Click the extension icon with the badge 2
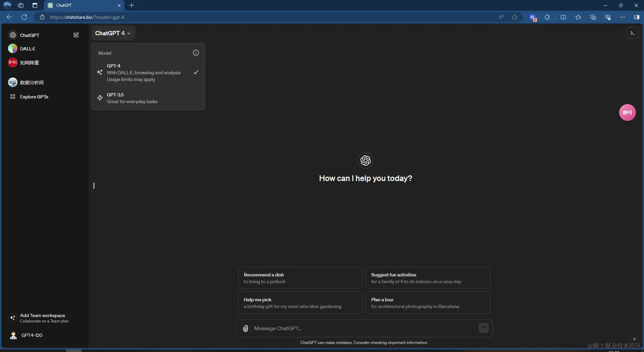Image resolution: width=644 pixels, height=352 pixels. [x=533, y=17]
